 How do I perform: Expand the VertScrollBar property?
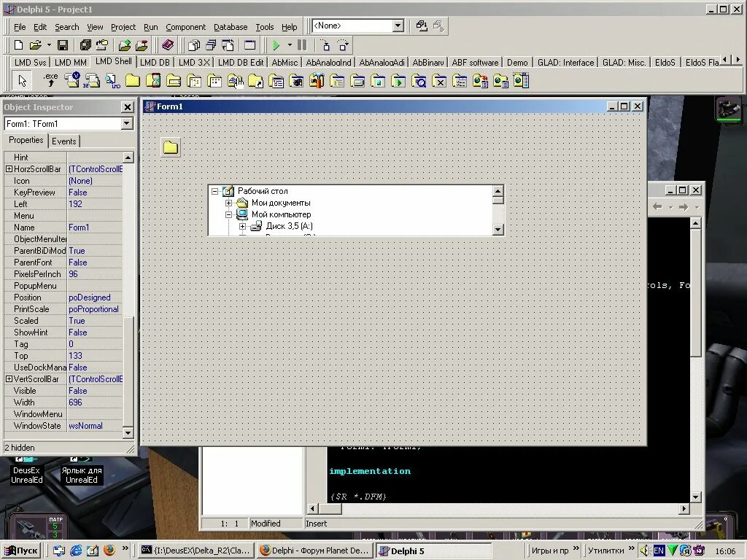click(9, 379)
